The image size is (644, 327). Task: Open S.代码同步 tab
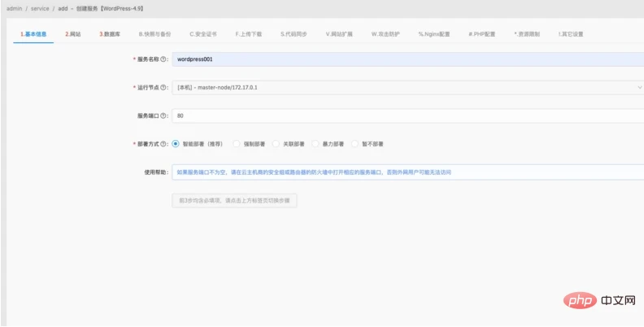click(294, 34)
